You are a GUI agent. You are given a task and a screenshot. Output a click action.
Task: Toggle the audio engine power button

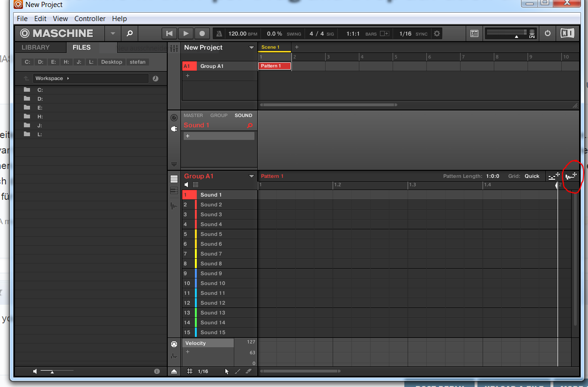tap(547, 33)
